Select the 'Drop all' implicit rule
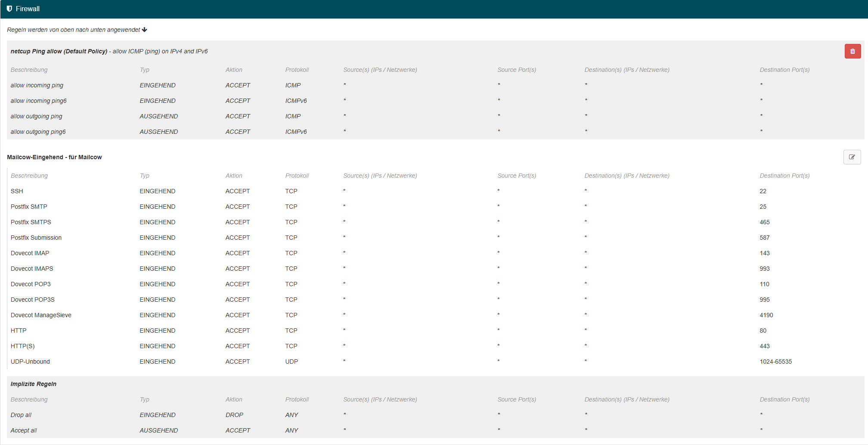 point(21,415)
